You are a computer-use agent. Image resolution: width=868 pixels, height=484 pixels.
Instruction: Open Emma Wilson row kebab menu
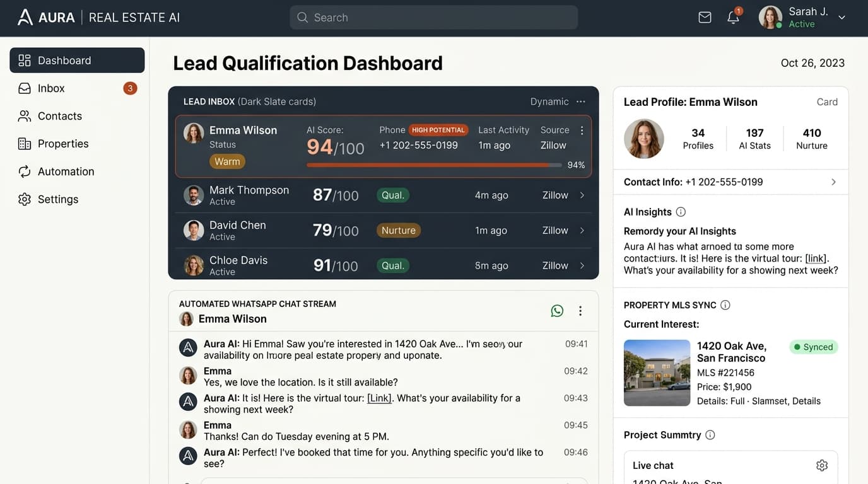click(x=582, y=130)
